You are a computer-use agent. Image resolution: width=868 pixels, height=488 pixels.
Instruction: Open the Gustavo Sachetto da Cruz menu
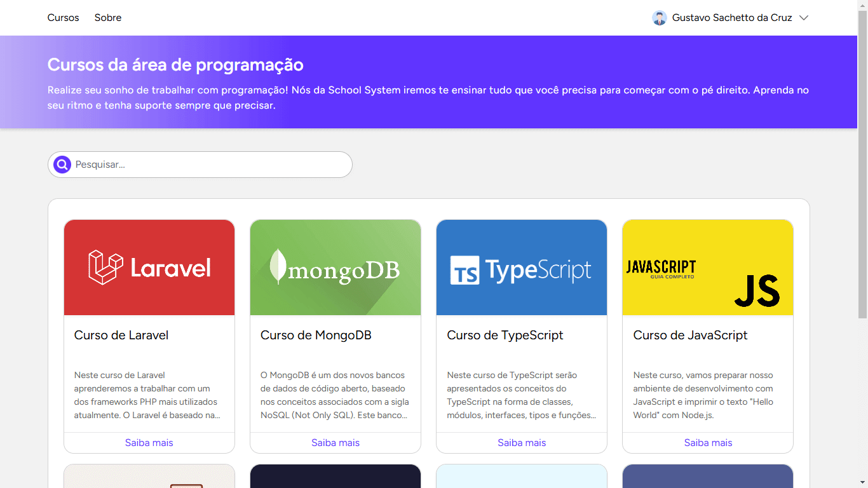pyautogui.click(x=731, y=18)
